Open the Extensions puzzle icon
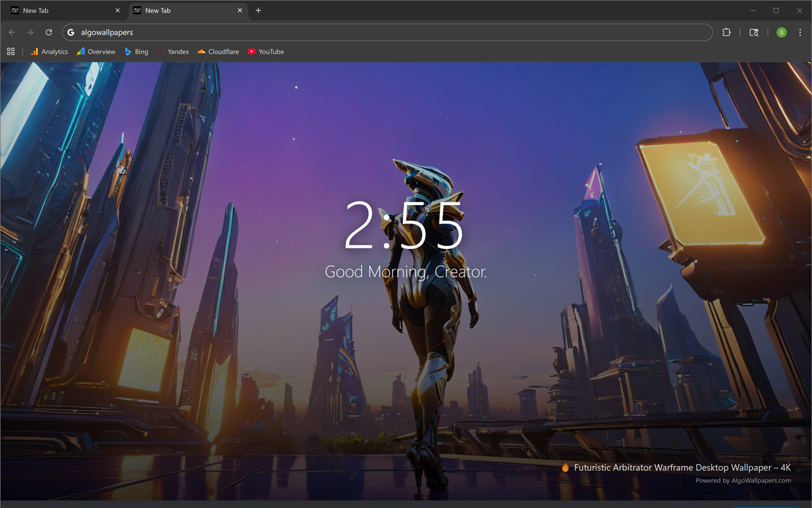 (726, 32)
